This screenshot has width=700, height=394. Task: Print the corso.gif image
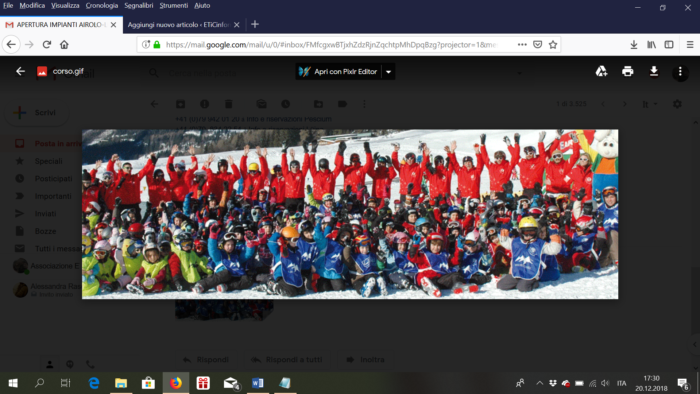[628, 71]
